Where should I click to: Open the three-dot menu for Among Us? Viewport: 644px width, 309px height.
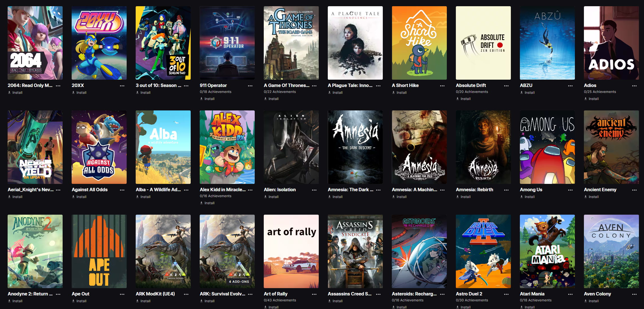[570, 190]
